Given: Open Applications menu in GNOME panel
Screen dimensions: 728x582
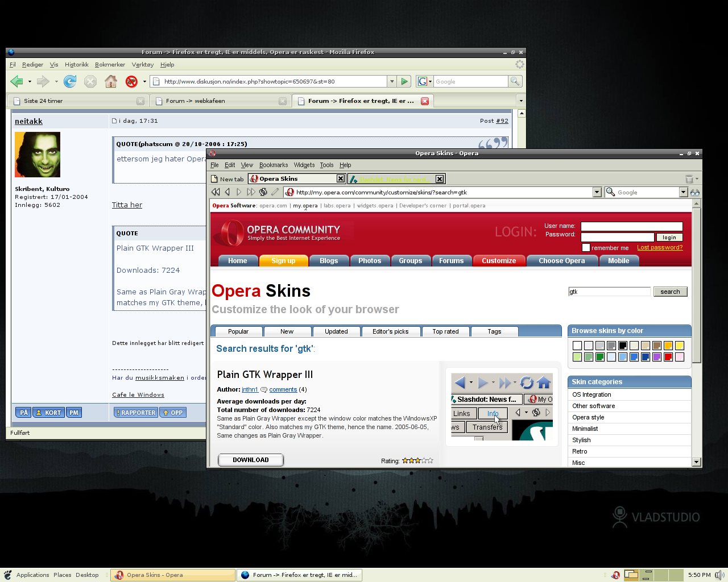Looking at the screenshot, I should tap(32, 575).
